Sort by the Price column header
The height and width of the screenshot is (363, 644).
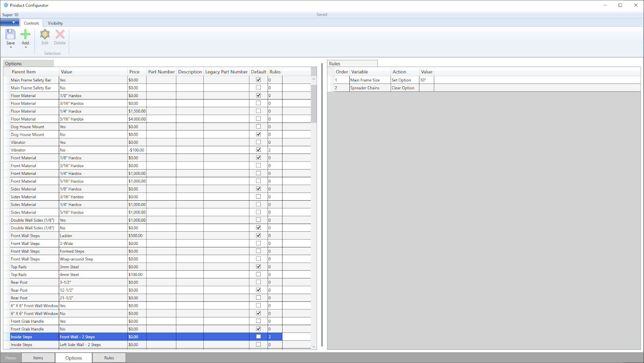[x=134, y=72]
